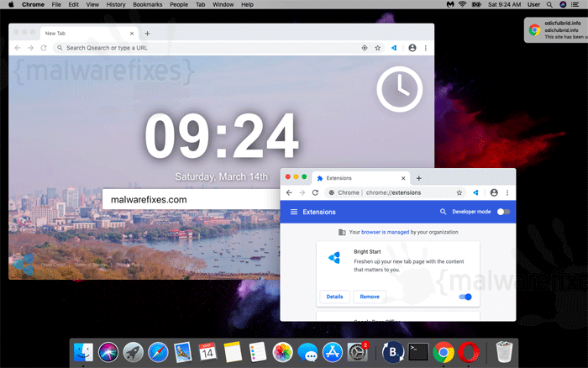Open the History menu
Viewport: 588px width, 368px height.
[116, 4]
